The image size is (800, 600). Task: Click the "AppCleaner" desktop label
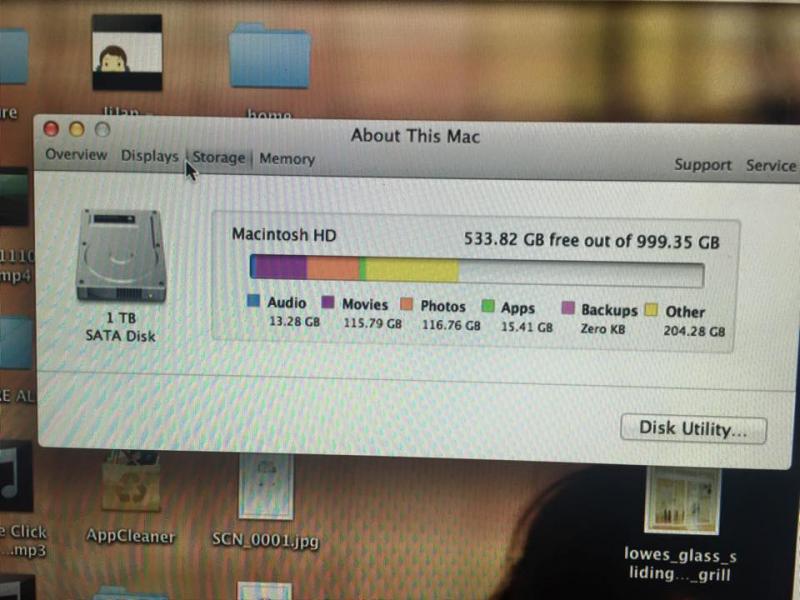[x=131, y=536]
